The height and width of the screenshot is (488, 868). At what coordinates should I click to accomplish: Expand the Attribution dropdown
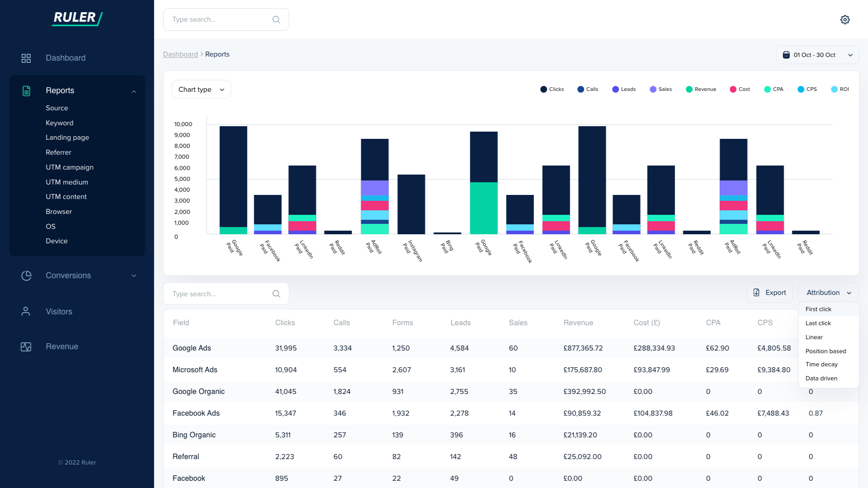point(828,292)
